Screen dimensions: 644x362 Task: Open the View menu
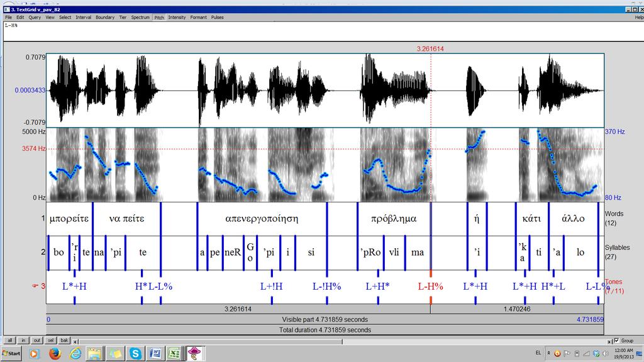[50, 17]
